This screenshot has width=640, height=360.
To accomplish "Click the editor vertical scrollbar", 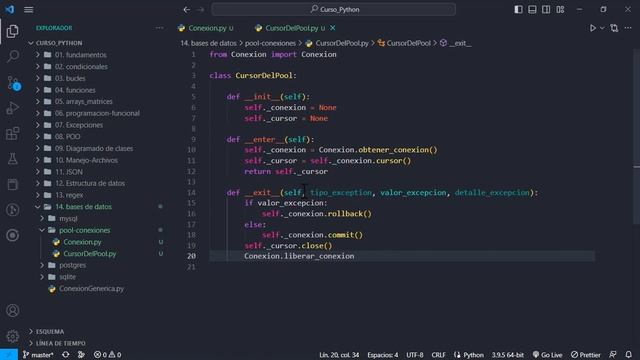I will click(x=636, y=137).
